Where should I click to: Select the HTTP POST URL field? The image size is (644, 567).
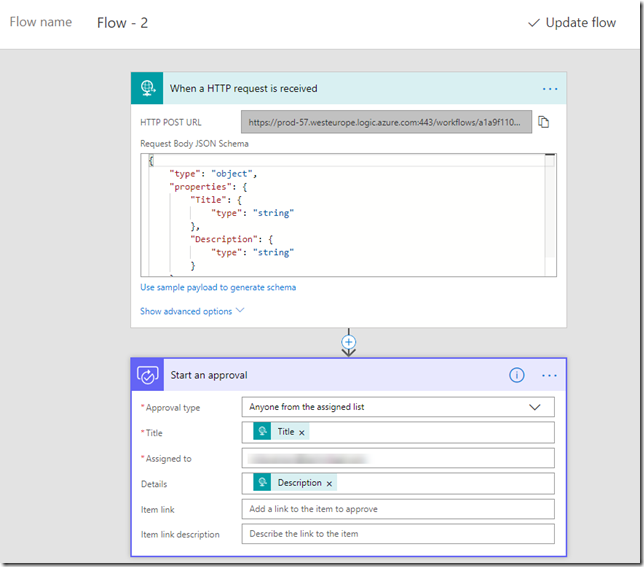tap(386, 122)
